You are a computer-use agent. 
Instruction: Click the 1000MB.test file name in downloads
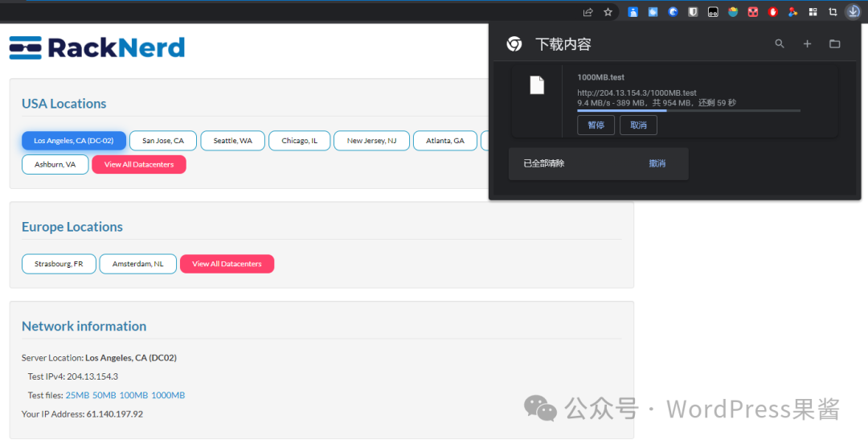click(600, 77)
